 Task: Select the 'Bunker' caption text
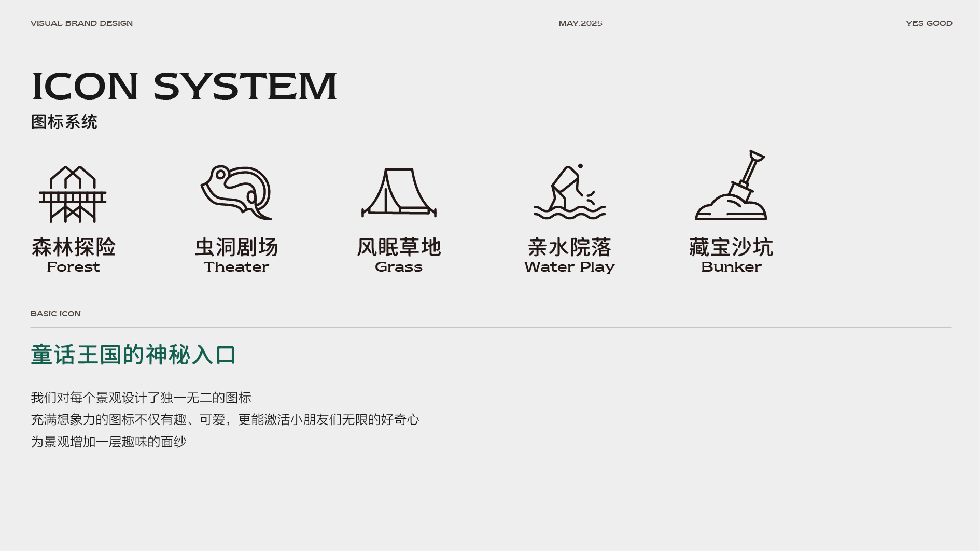coord(731,267)
